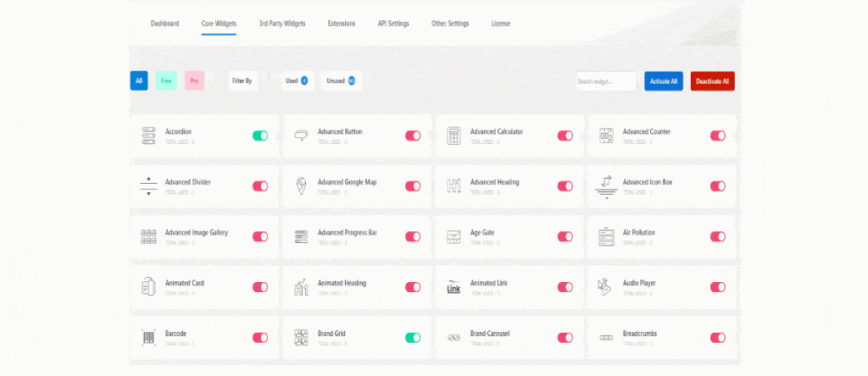Click the Advanced Button widget icon
Screen dimensions: 868x376
[x=301, y=135]
